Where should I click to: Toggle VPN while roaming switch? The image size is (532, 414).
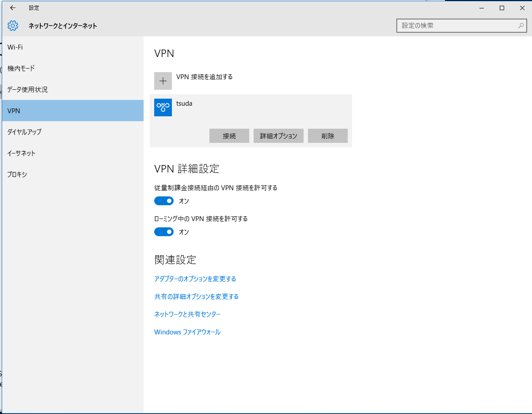click(164, 232)
